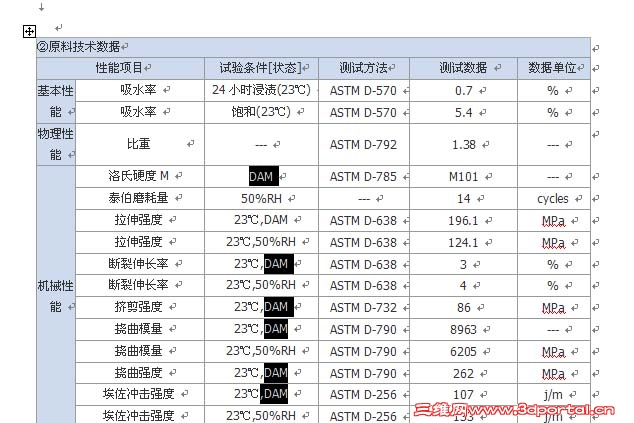This screenshot has height=423, width=634.
Task: Click '23℃,50%RH' in the 124.1 row
Action: 261,242
